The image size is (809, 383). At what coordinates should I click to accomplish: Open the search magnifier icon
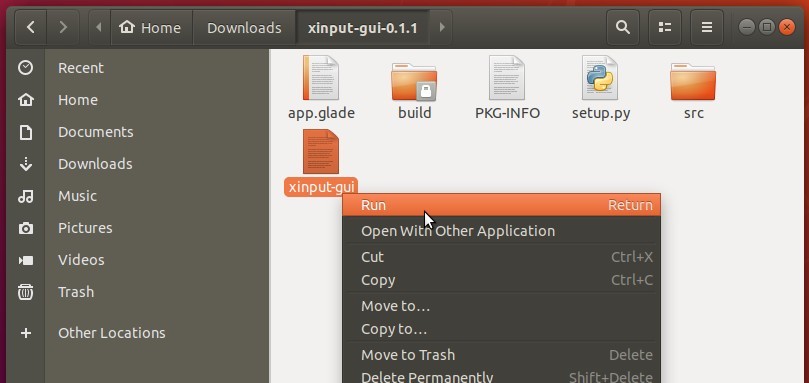point(623,27)
